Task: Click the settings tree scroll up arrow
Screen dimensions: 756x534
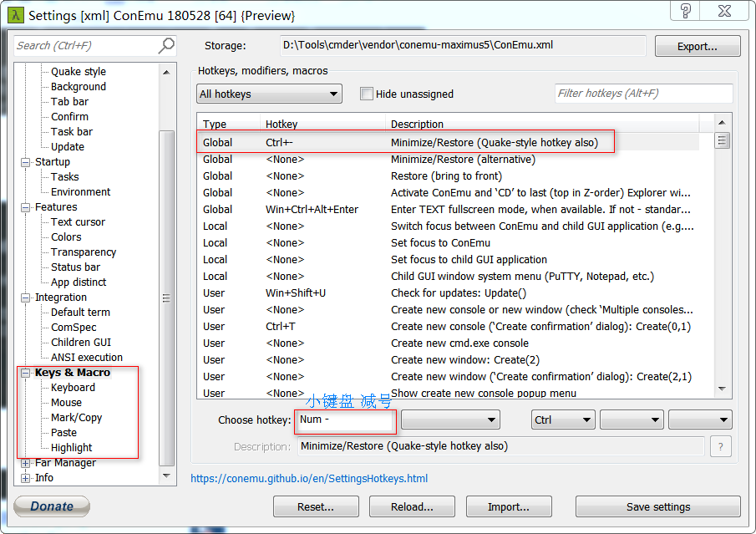Action: point(166,73)
